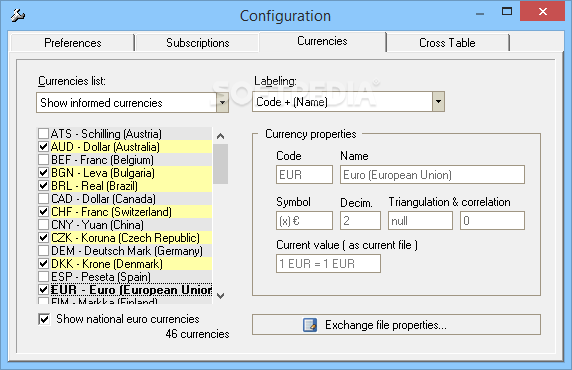Screen dimensions: 572x370
Task: Open the Subscriptions tab
Action: 197,43
